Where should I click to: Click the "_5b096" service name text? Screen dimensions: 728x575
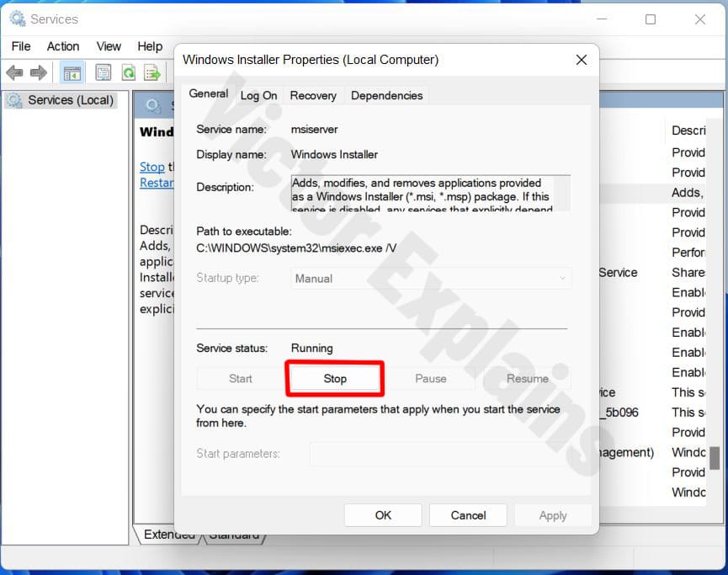click(x=620, y=413)
